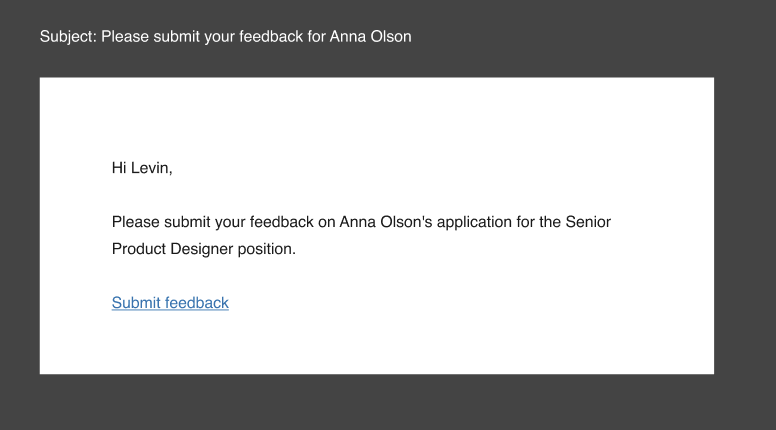This screenshot has width=776, height=430.
Task: Open the blue Submit feedback link
Action: (170, 303)
